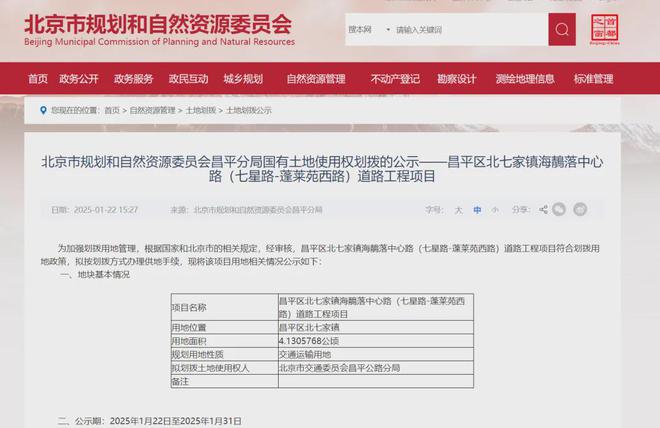The height and width of the screenshot is (428, 660).
Task: Open the 不动产登记 menu item
Action: [395, 79]
